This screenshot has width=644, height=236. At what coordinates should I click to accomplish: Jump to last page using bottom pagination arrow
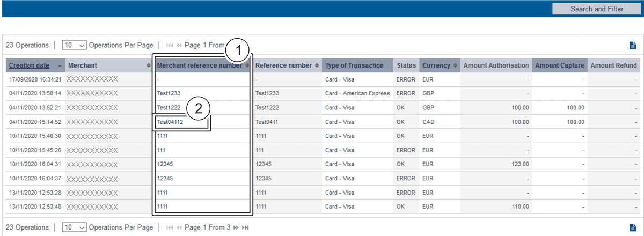pos(245,227)
